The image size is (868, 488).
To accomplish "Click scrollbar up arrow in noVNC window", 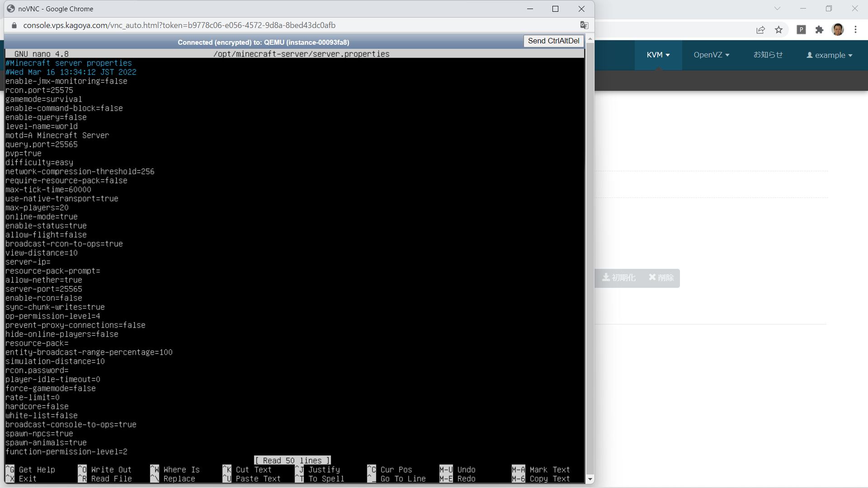I will (x=590, y=39).
